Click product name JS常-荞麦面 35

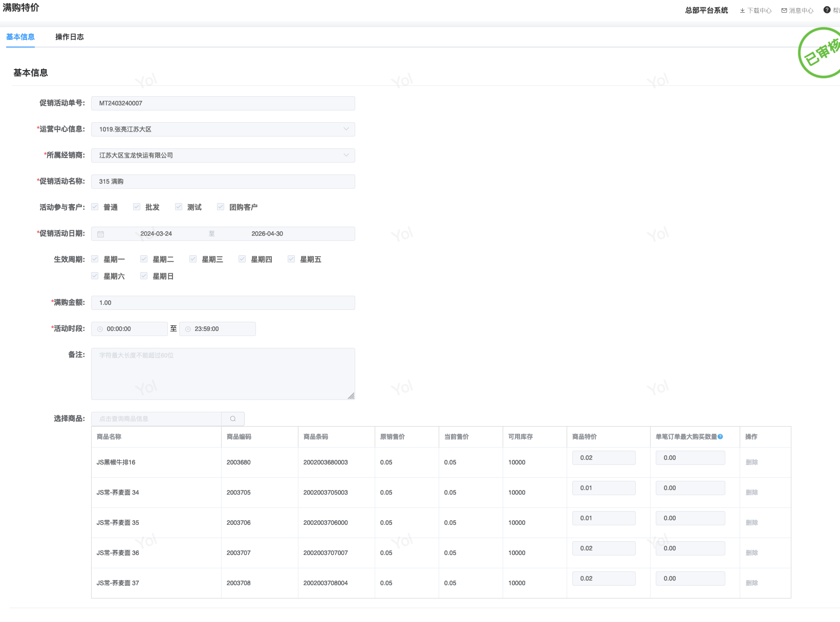(118, 523)
